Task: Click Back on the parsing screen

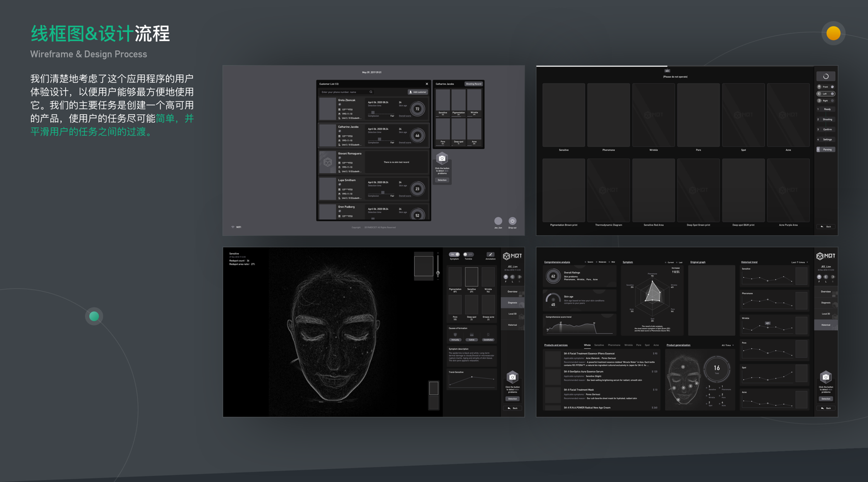Action: [x=826, y=227]
